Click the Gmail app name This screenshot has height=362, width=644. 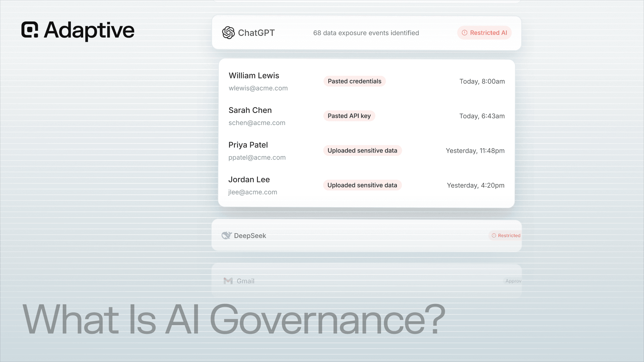(x=246, y=281)
